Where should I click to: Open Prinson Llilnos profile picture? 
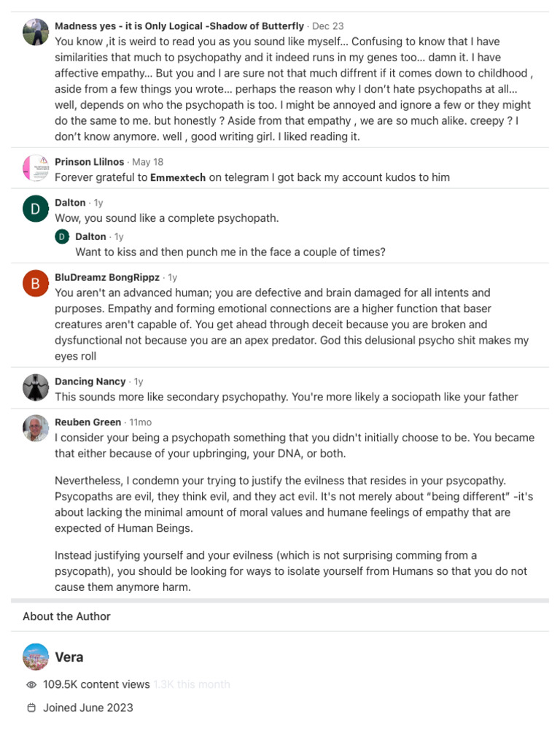point(36,169)
